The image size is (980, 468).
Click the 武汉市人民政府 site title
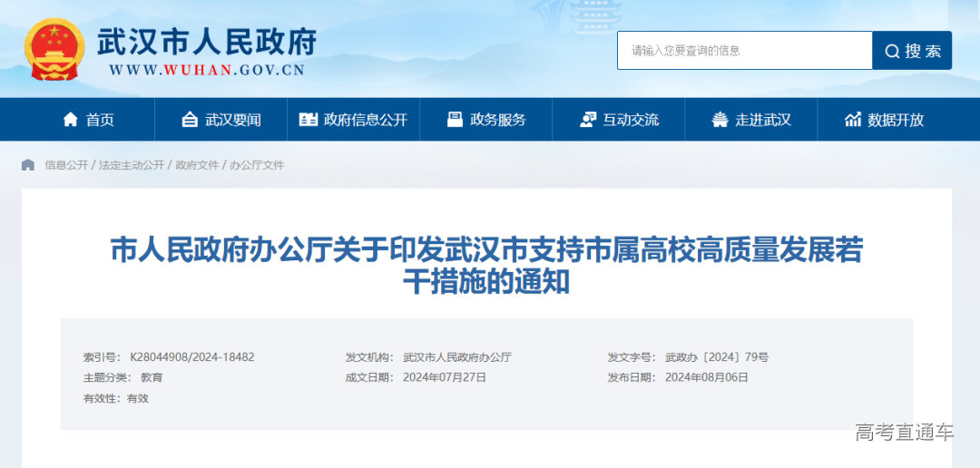207,43
